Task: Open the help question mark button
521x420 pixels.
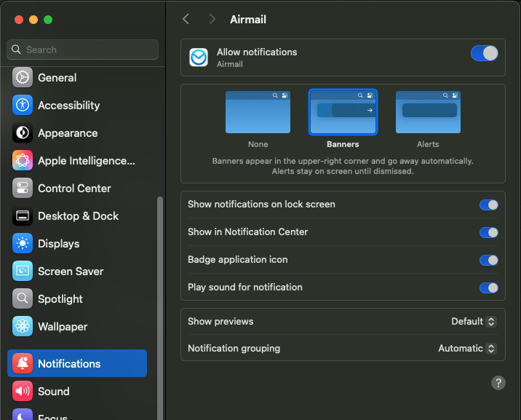Action: coord(498,383)
